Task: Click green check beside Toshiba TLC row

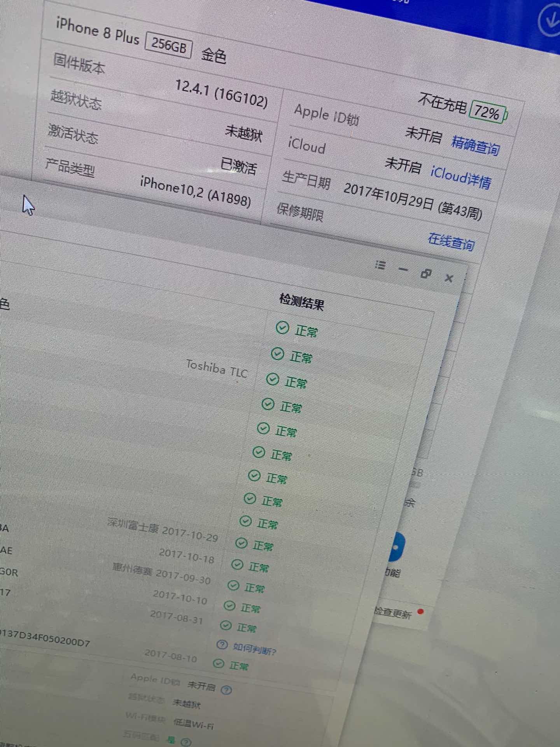Action: tap(272, 379)
